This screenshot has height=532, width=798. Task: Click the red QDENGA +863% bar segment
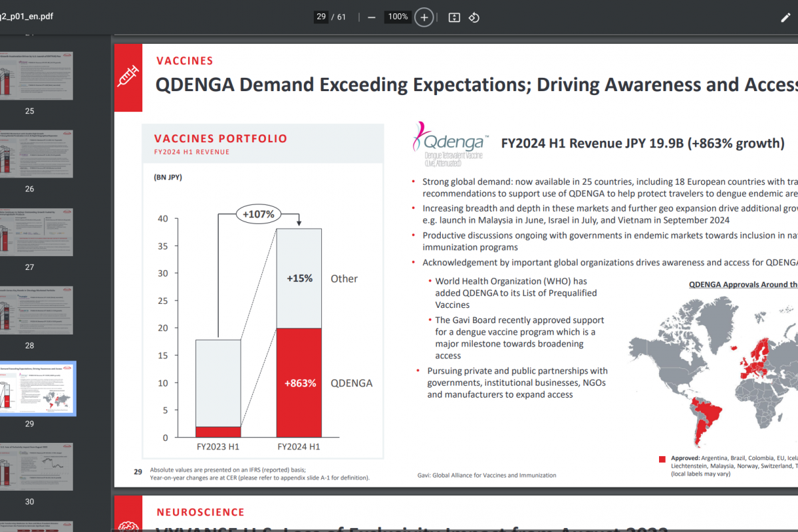click(299, 382)
